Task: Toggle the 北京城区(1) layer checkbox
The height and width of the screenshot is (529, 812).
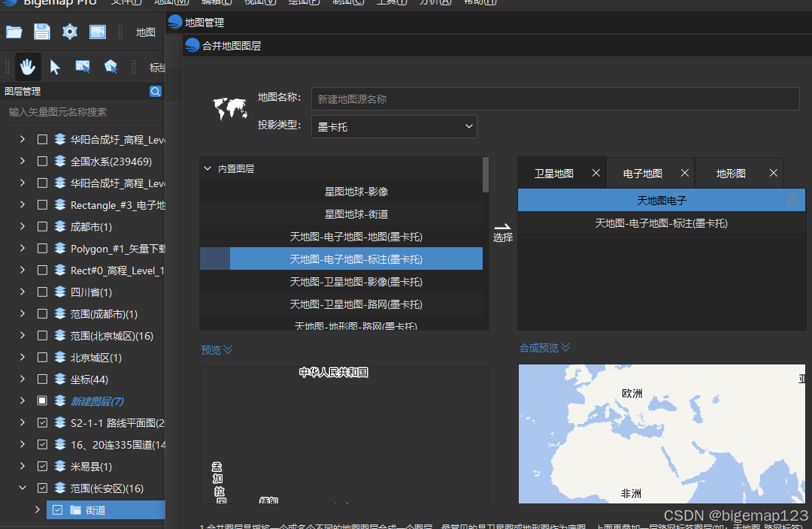Action: pos(42,357)
